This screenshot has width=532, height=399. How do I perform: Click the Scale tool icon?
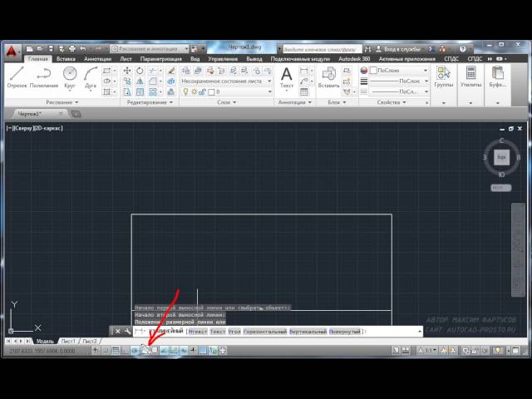(140, 92)
